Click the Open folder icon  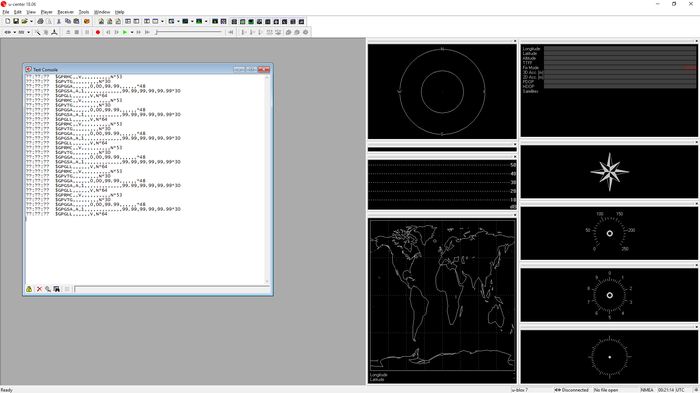coord(25,21)
